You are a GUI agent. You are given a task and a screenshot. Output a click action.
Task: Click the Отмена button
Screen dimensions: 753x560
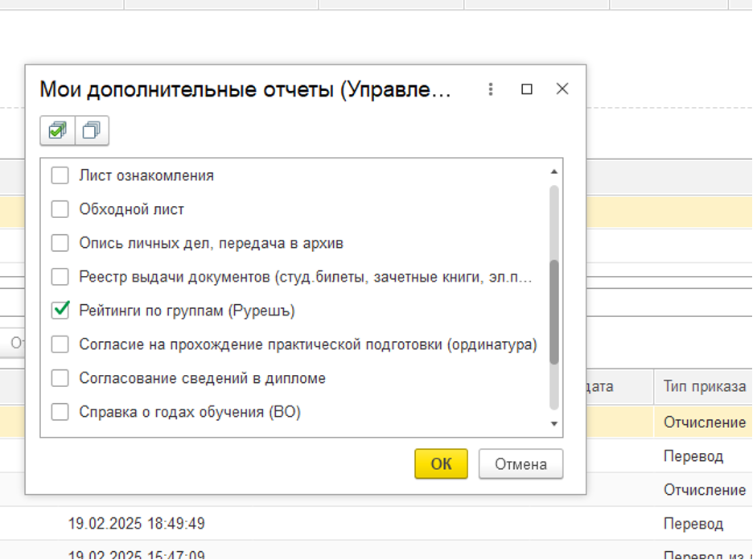click(x=521, y=464)
